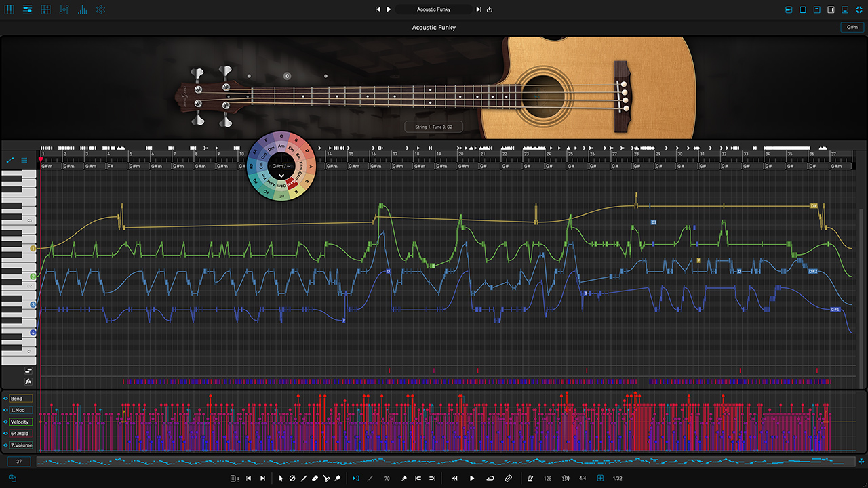Click the link chain icon
The width and height of the screenshot is (868, 488).
[x=509, y=478]
